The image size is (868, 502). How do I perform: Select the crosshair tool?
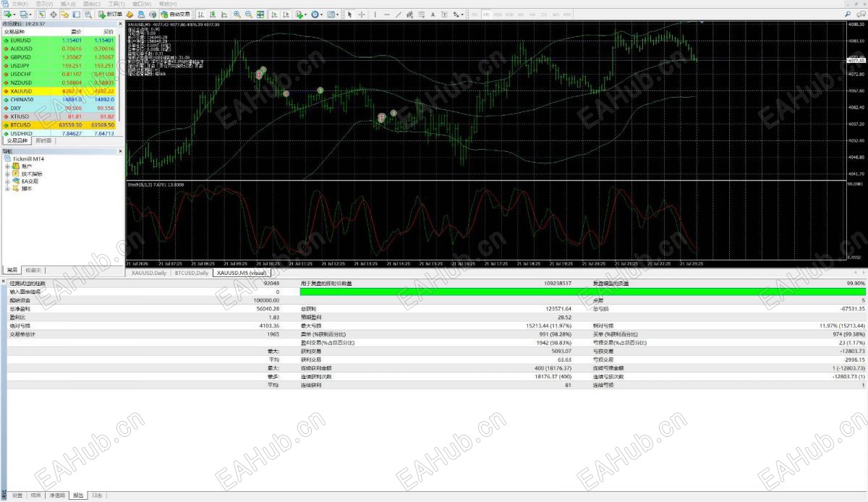pyautogui.click(x=362, y=14)
